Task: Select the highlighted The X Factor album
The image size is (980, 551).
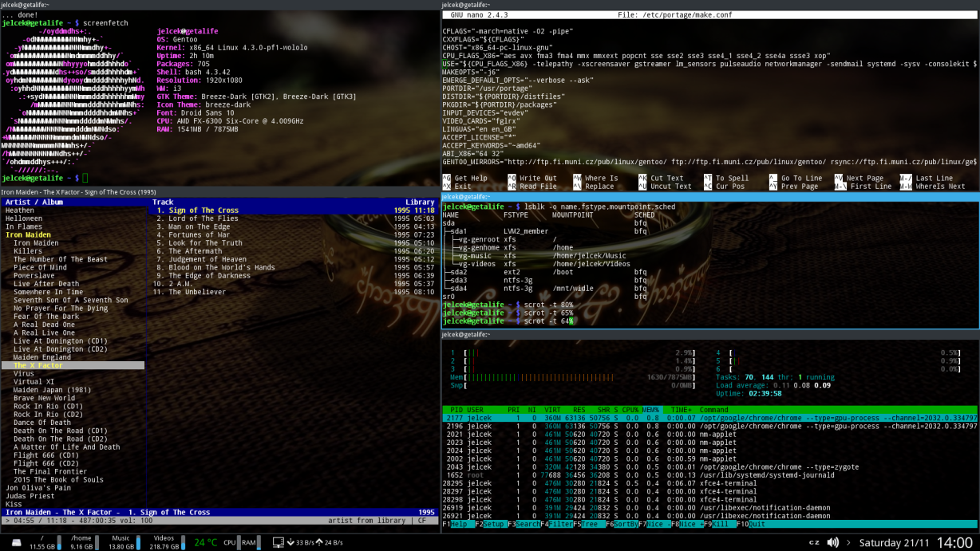Action: click(x=73, y=365)
